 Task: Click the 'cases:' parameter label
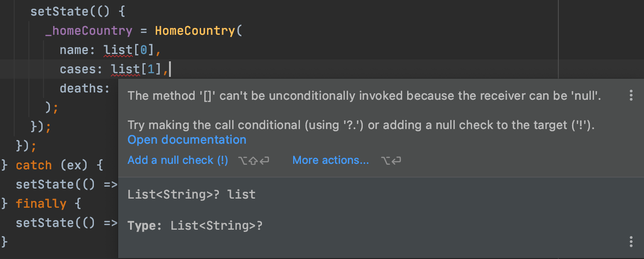click(81, 69)
